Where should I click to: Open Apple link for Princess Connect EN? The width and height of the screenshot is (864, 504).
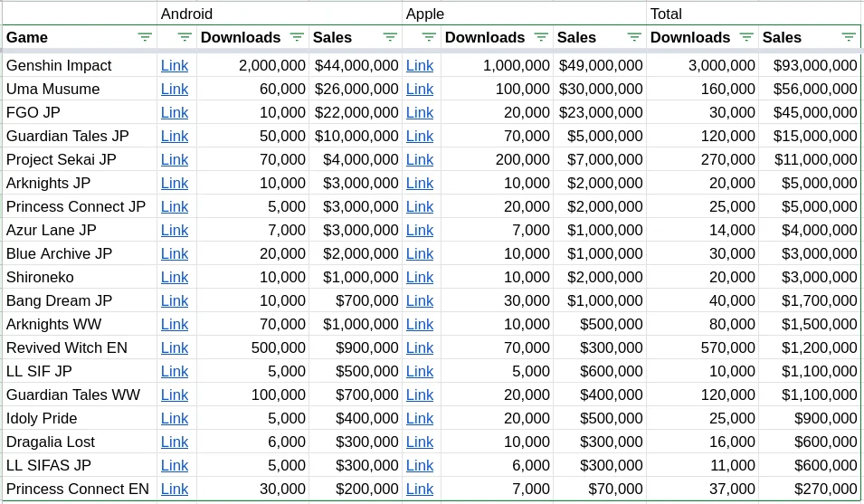(x=420, y=489)
